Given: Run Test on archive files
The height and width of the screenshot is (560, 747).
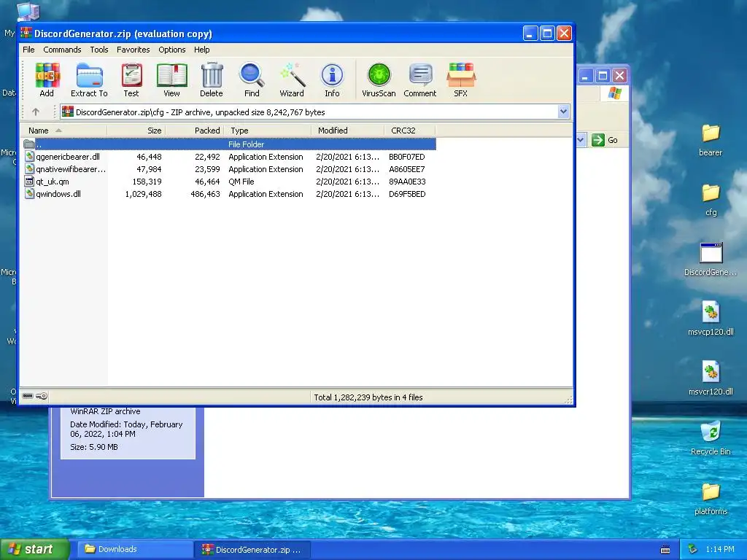Looking at the screenshot, I should [x=131, y=79].
